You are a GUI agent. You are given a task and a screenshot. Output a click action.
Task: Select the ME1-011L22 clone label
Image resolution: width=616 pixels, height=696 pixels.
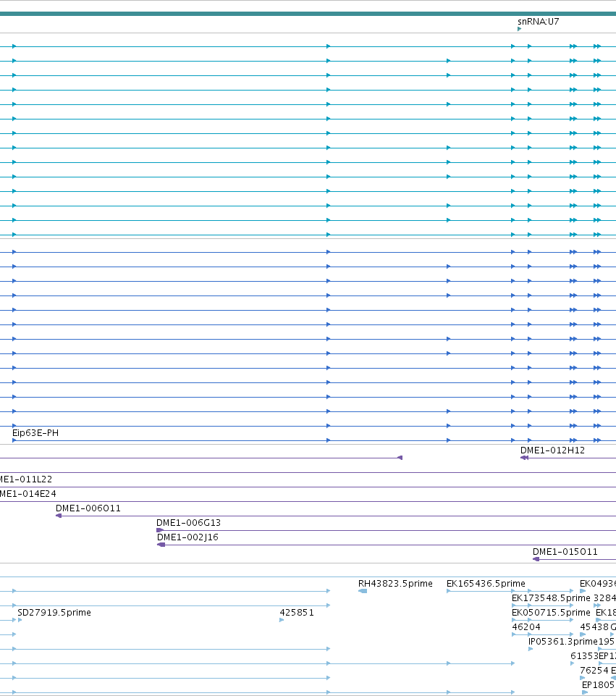click(x=26, y=479)
